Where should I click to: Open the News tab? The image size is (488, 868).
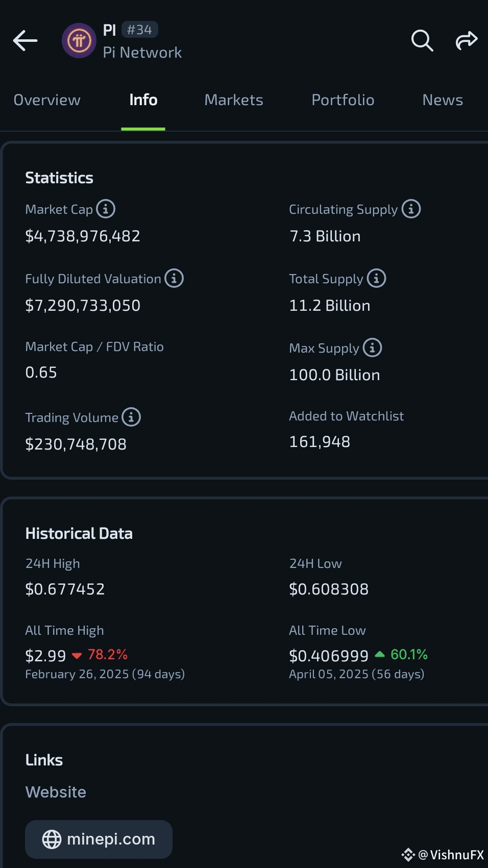coord(443,100)
